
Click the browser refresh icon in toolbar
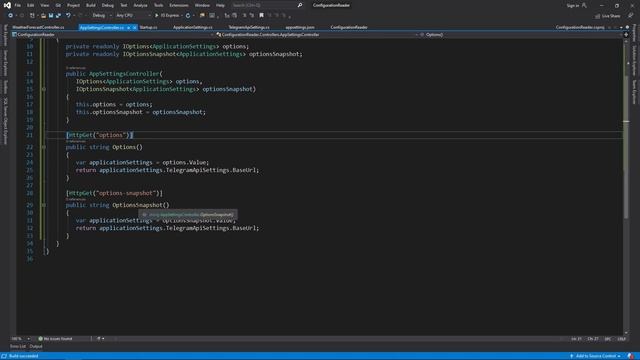(188, 16)
